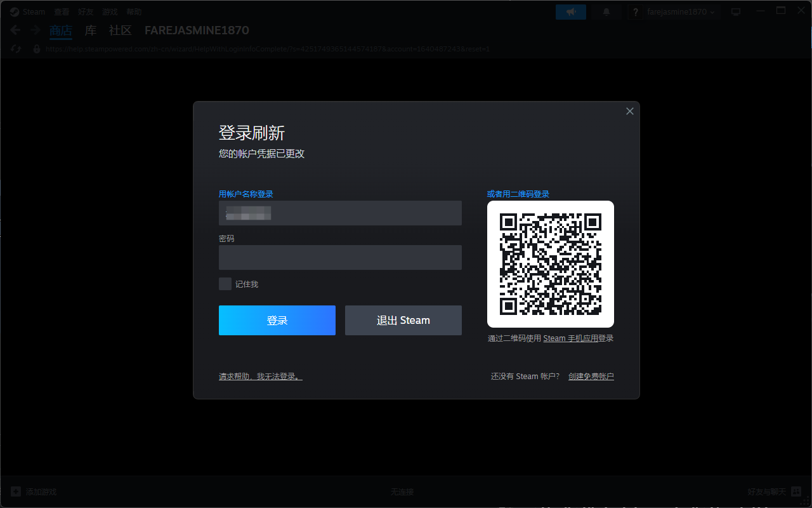812x508 pixels.
Task: Click the 退出 Steam button
Action: tap(403, 320)
